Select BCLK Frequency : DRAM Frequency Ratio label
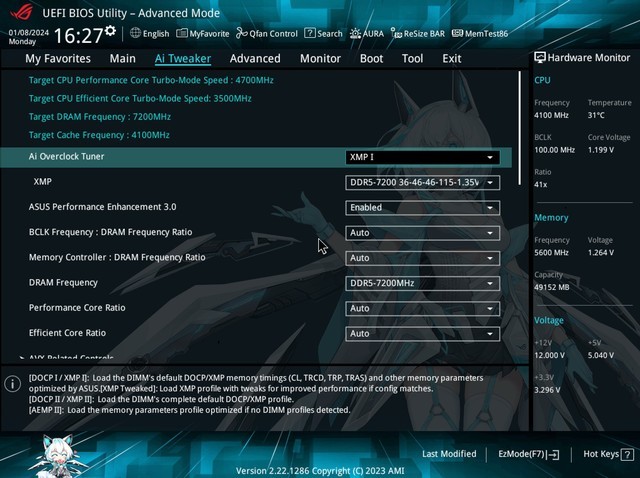The width and height of the screenshot is (640, 478). click(x=110, y=232)
